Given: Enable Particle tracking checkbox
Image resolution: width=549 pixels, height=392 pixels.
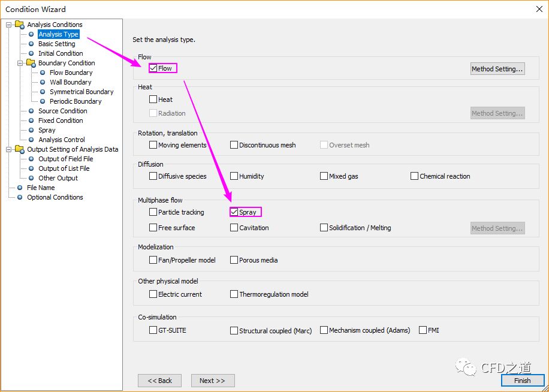Looking at the screenshot, I should click(x=153, y=212).
